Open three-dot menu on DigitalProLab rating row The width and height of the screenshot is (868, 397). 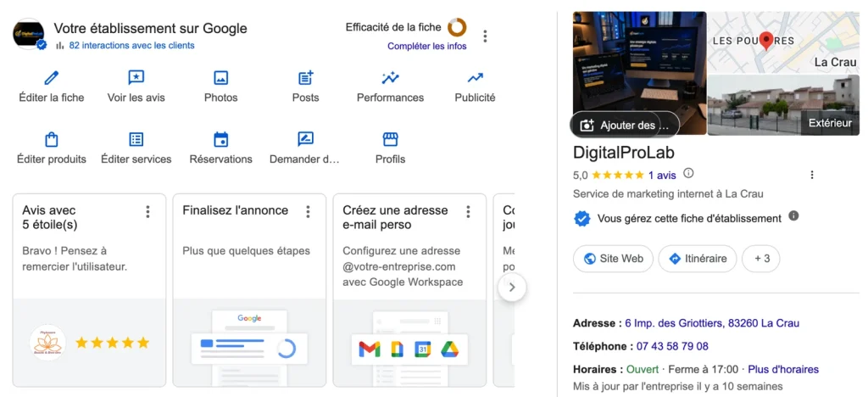(x=811, y=175)
